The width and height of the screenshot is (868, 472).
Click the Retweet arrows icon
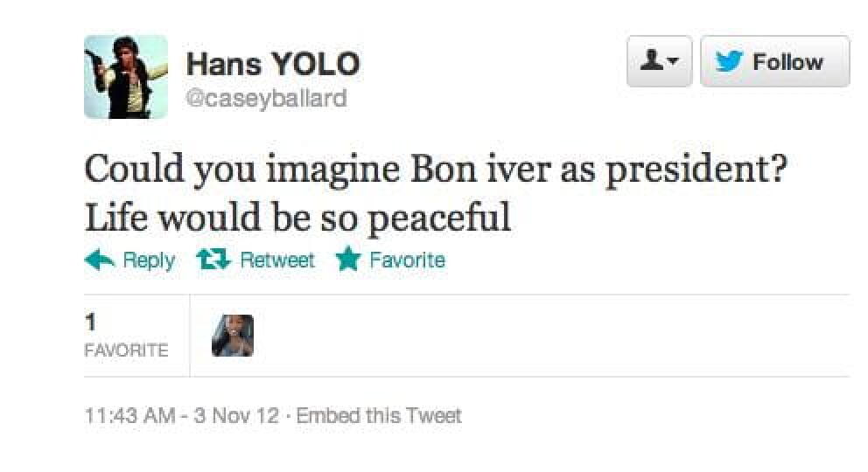click(211, 260)
